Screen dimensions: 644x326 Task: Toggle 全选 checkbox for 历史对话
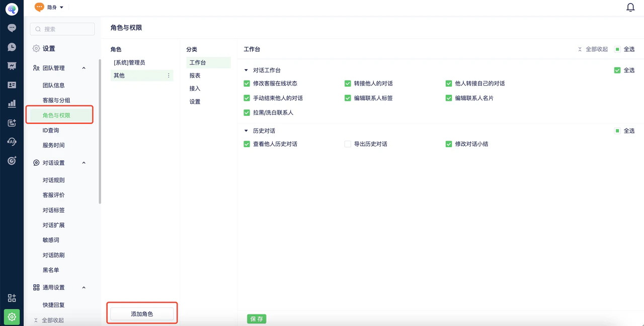617,131
